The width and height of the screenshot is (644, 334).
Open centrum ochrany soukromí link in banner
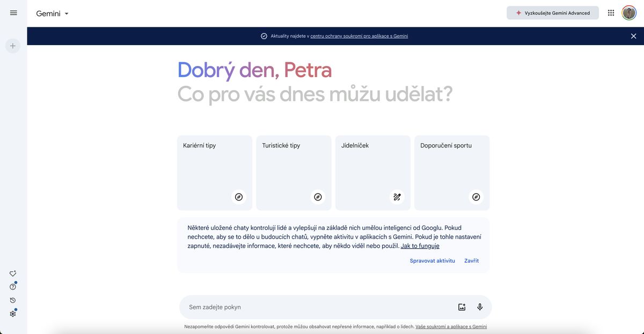359,36
